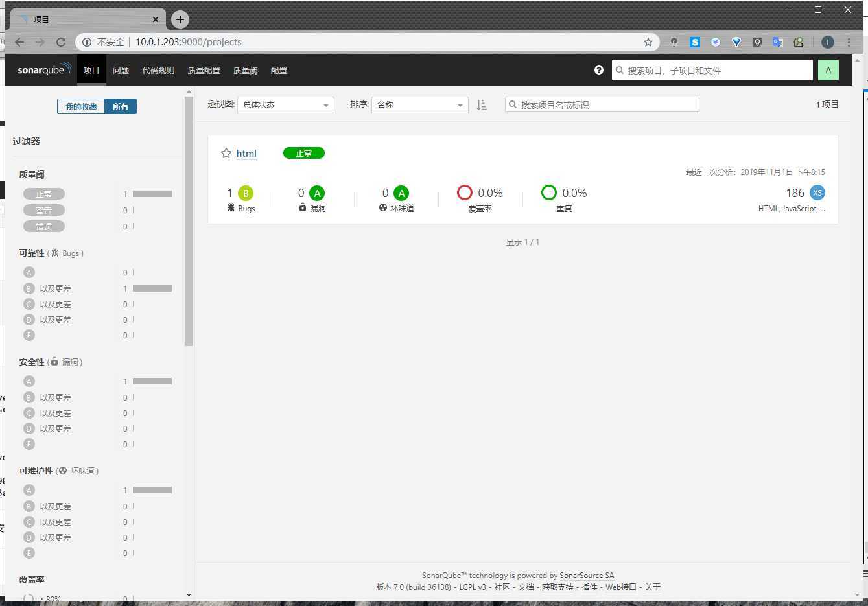Click the SonarQube logo
The width and height of the screenshot is (868, 606).
click(44, 70)
